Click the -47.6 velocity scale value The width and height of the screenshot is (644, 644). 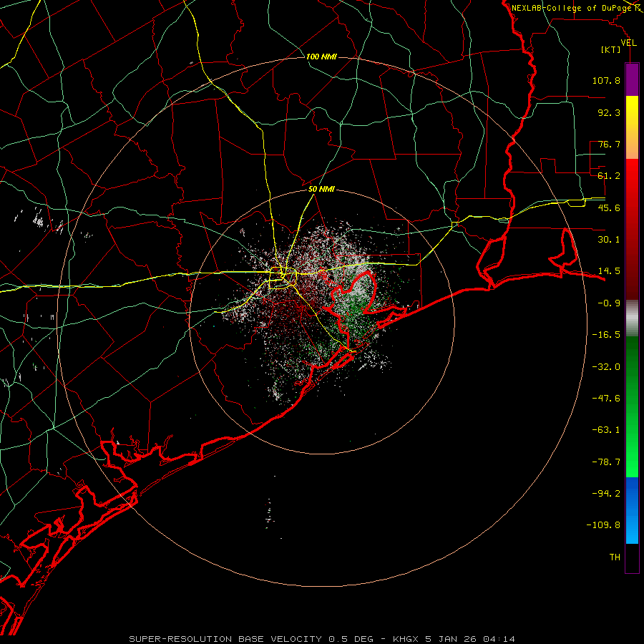click(x=606, y=399)
